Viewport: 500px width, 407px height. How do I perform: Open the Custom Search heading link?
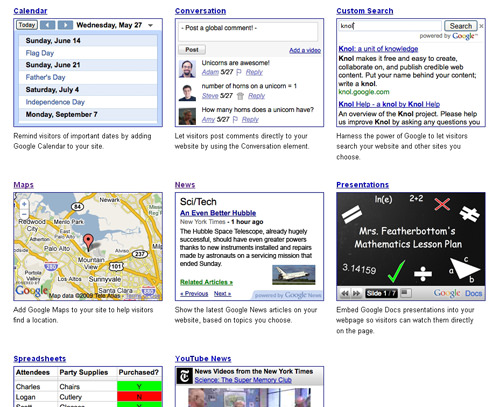[365, 11]
